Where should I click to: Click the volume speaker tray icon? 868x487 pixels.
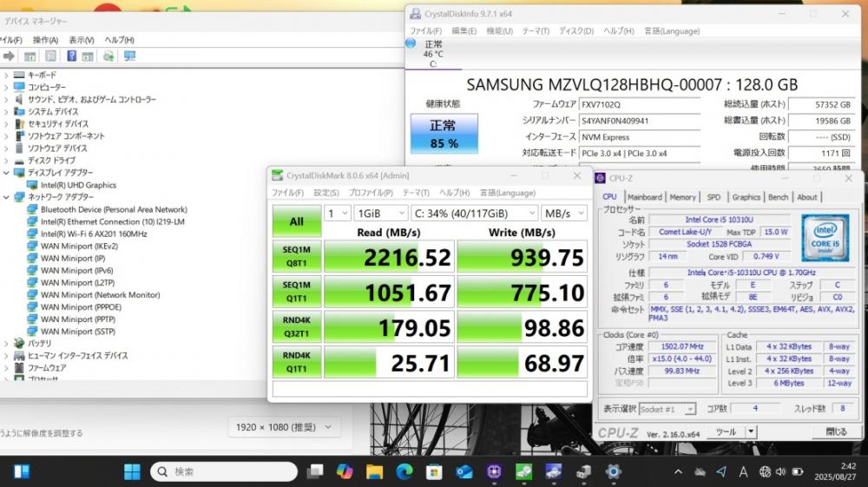tap(780, 471)
